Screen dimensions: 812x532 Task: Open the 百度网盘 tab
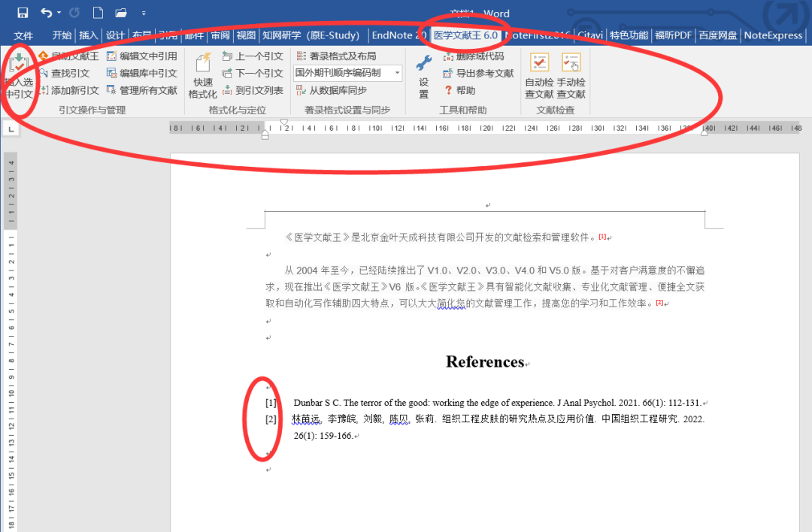pos(718,35)
